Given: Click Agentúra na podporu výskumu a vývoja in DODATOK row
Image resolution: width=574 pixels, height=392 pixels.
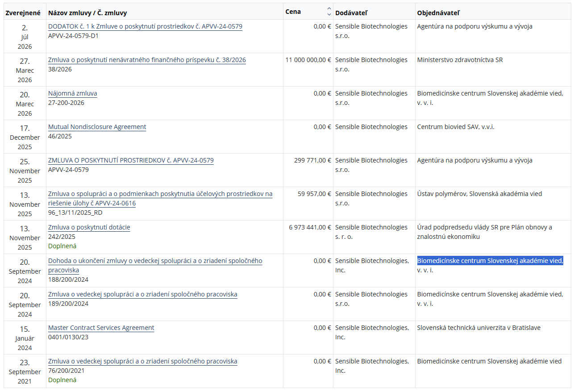Looking at the screenshot, I should tap(475, 26).
